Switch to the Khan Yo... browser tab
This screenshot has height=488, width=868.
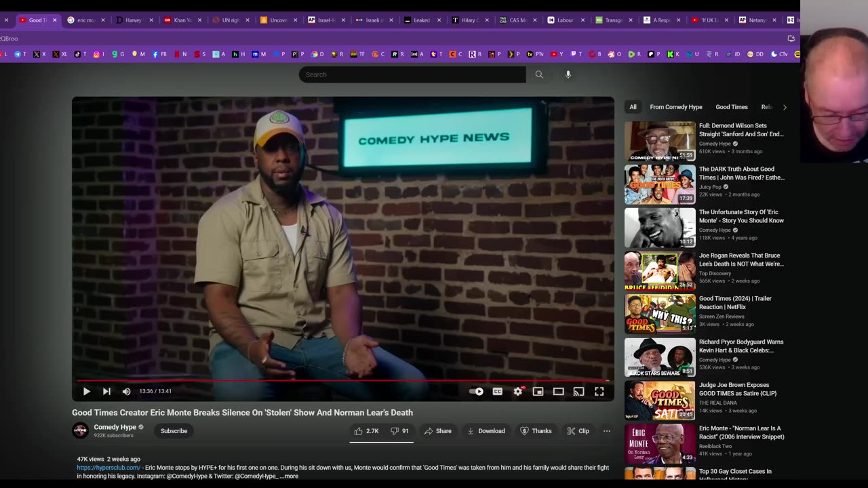point(182,20)
